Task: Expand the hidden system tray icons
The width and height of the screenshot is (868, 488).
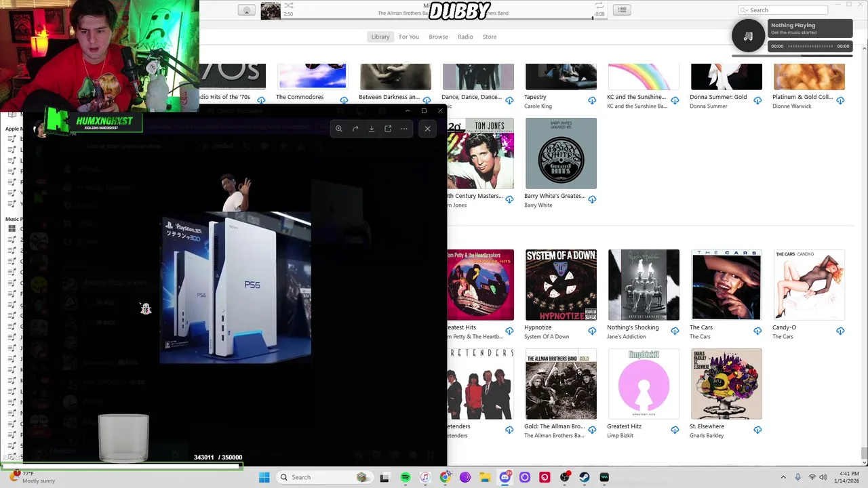Action: 783,477
